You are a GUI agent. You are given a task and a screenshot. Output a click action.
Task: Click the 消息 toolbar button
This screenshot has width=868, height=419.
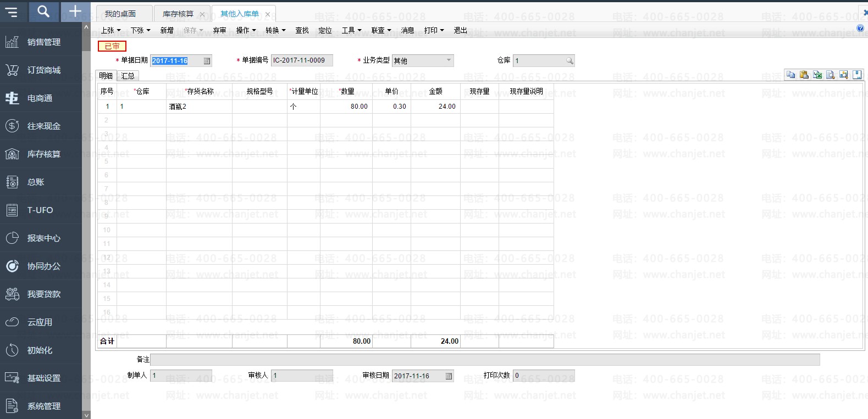[x=408, y=30]
